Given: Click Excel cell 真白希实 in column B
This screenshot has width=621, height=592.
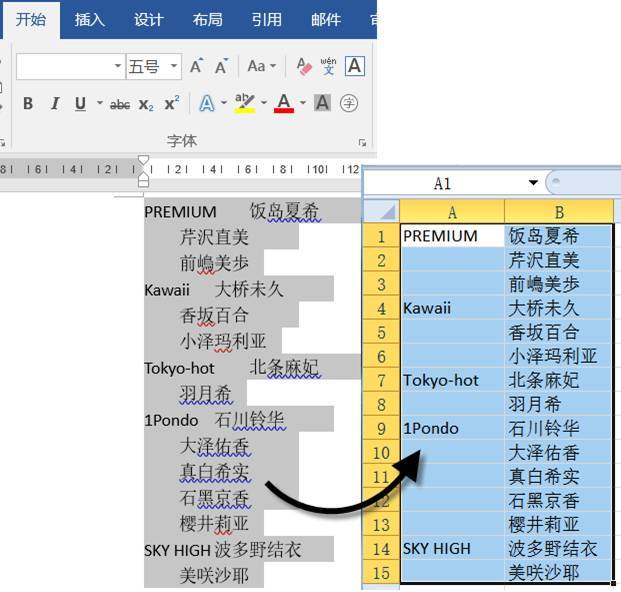Looking at the screenshot, I should 559,476.
